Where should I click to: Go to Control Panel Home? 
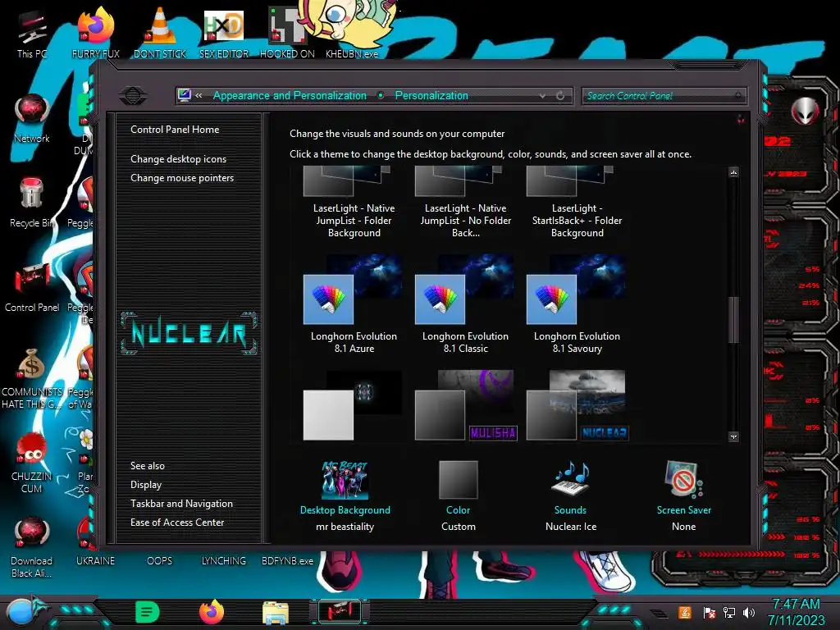[x=175, y=129]
